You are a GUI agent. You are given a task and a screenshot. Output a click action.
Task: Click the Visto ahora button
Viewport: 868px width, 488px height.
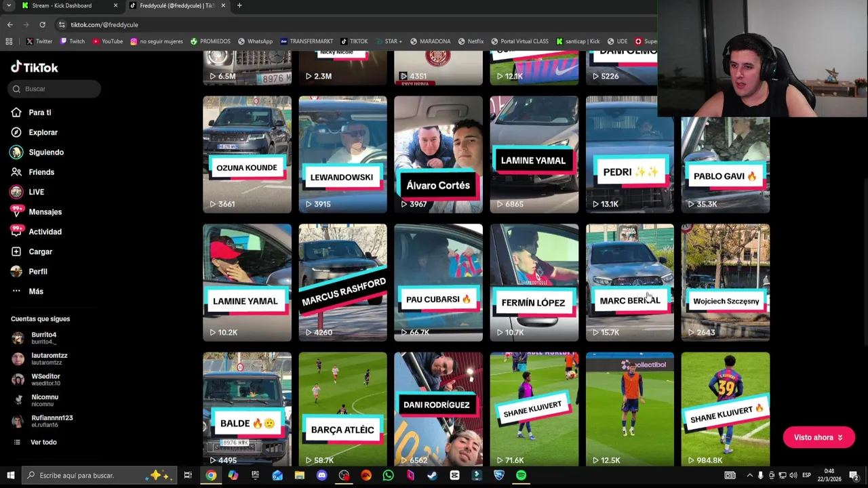(818, 437)
